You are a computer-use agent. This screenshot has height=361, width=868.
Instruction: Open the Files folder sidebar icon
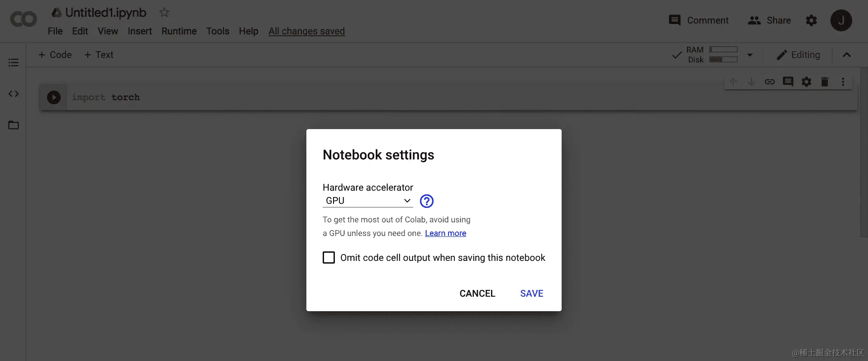pos(14,125)
